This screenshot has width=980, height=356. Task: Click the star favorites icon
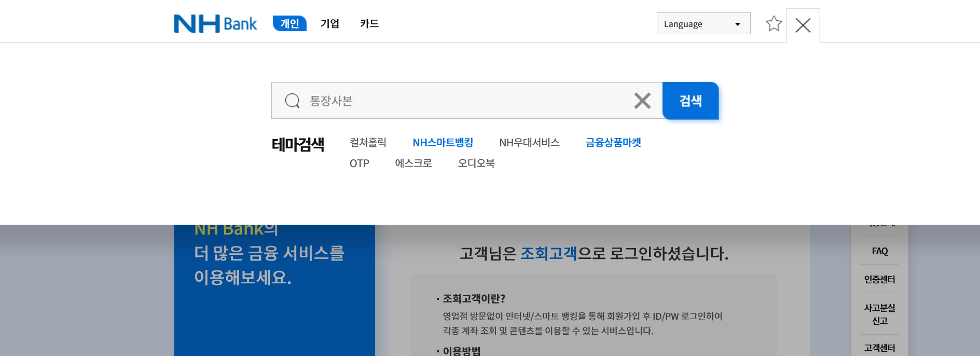click(774, 23)
